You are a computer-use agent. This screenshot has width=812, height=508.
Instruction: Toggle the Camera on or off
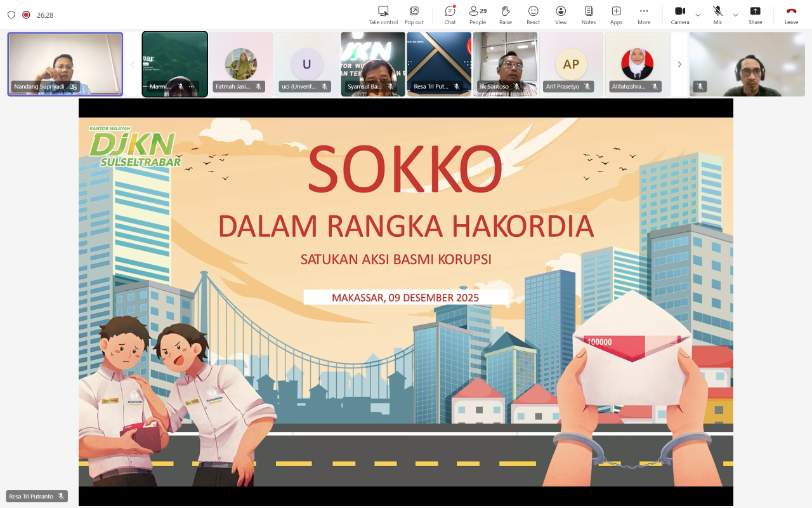[679, 15]
